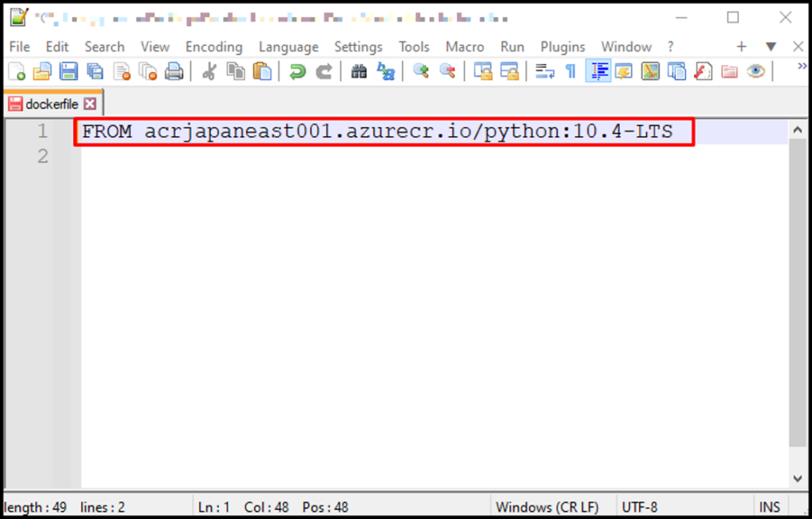Click the scrollbar down arrow

pyautogui.click(x=798, y=479)
